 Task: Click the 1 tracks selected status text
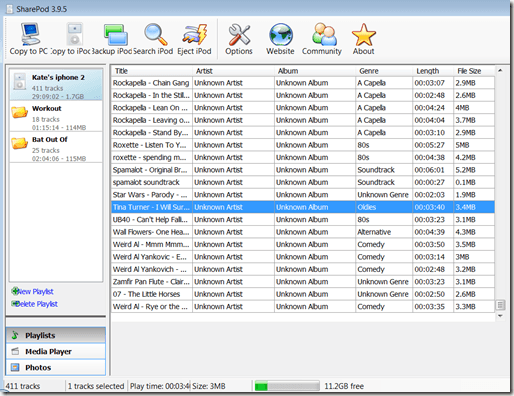coord(96,386)
